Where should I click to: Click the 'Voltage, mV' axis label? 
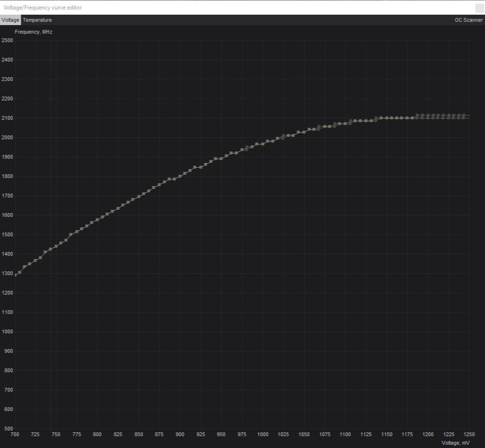455,443
